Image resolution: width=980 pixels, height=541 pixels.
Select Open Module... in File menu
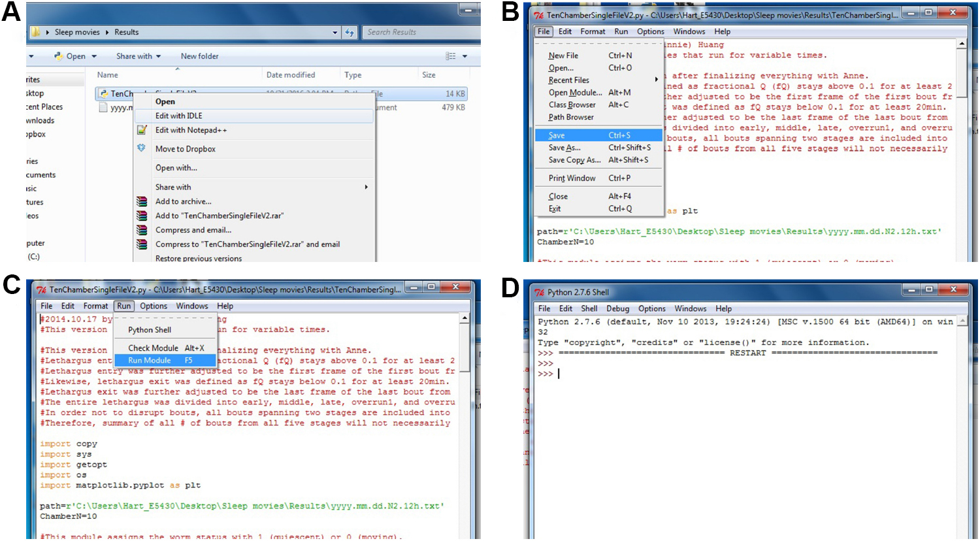click(576, 93)
